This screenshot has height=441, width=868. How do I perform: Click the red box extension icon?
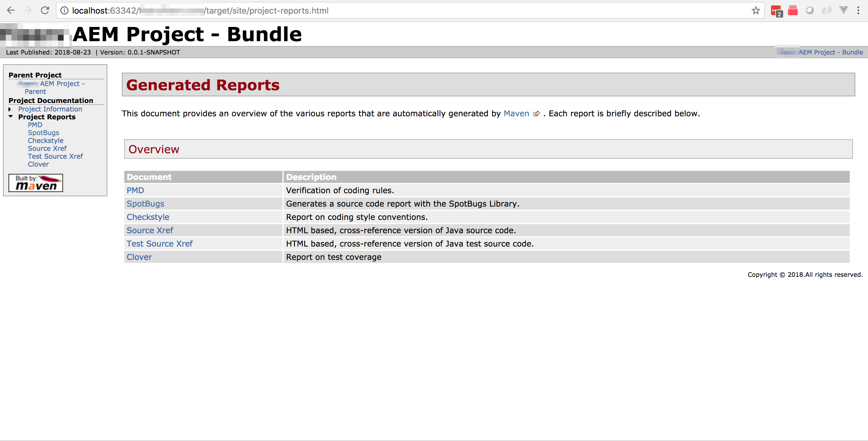click(x=793, y=10)
